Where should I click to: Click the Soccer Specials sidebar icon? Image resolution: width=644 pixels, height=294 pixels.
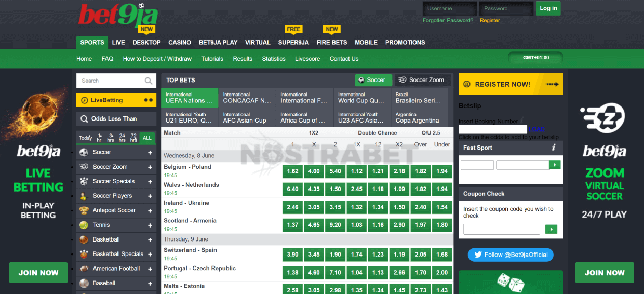click(x=84, y=181)
